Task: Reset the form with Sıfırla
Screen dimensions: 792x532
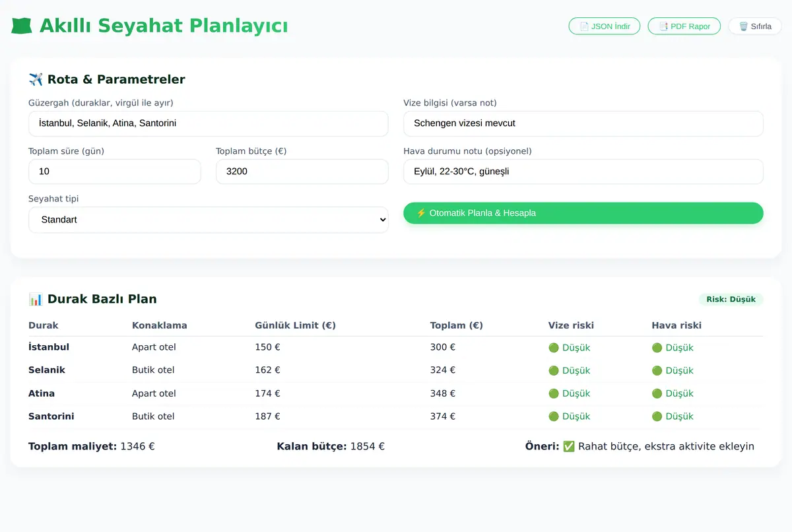Action: (755, 26)
